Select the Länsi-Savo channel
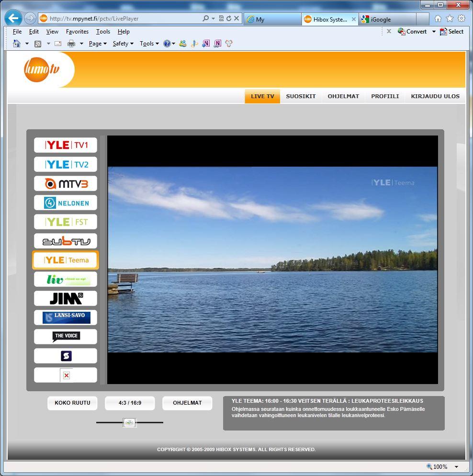473x476 pixels. (66, 317)
